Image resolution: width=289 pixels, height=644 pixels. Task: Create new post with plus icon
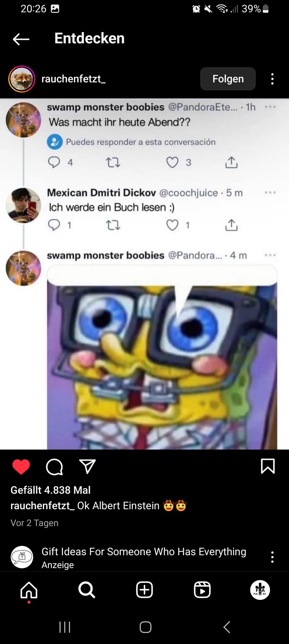[144, 590]
